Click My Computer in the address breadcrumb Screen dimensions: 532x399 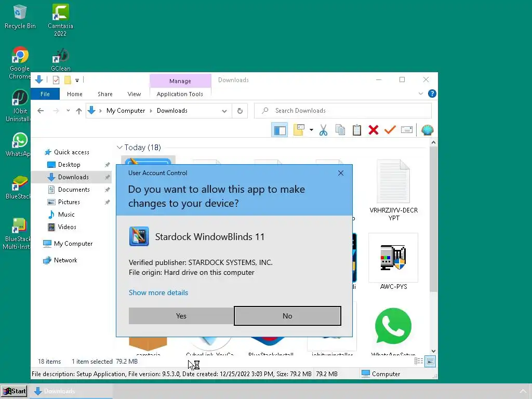[126, 111]
